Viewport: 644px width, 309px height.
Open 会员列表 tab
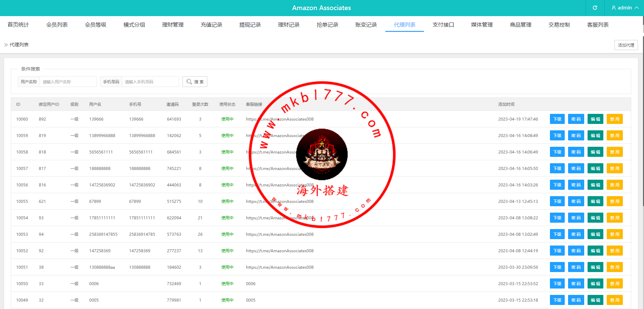(x=57, y=25)
